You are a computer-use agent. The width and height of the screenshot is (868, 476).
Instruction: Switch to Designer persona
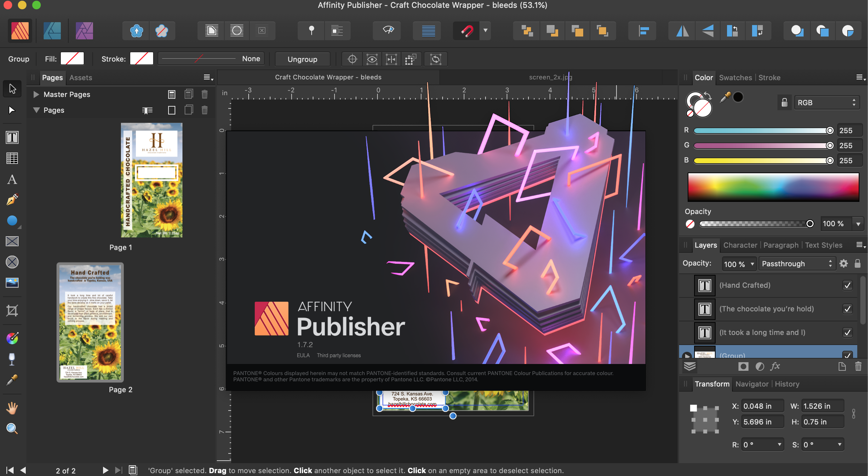point(52,31)
